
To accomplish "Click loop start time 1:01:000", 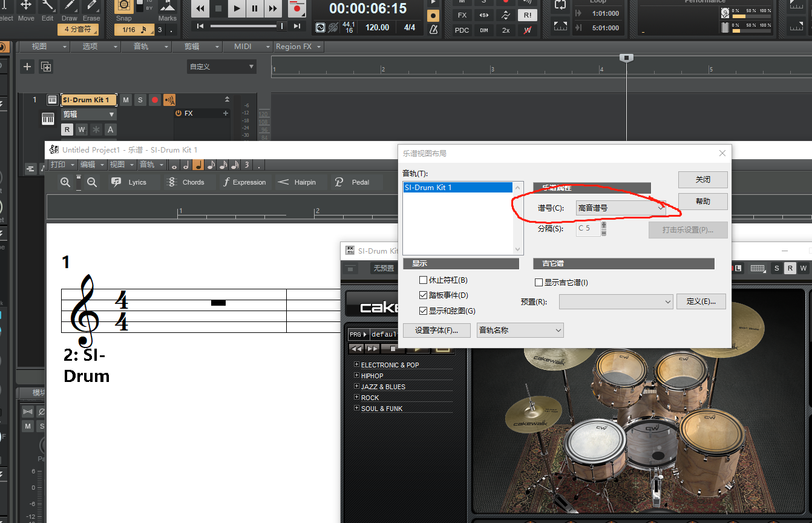I will (x=604, y=13).
